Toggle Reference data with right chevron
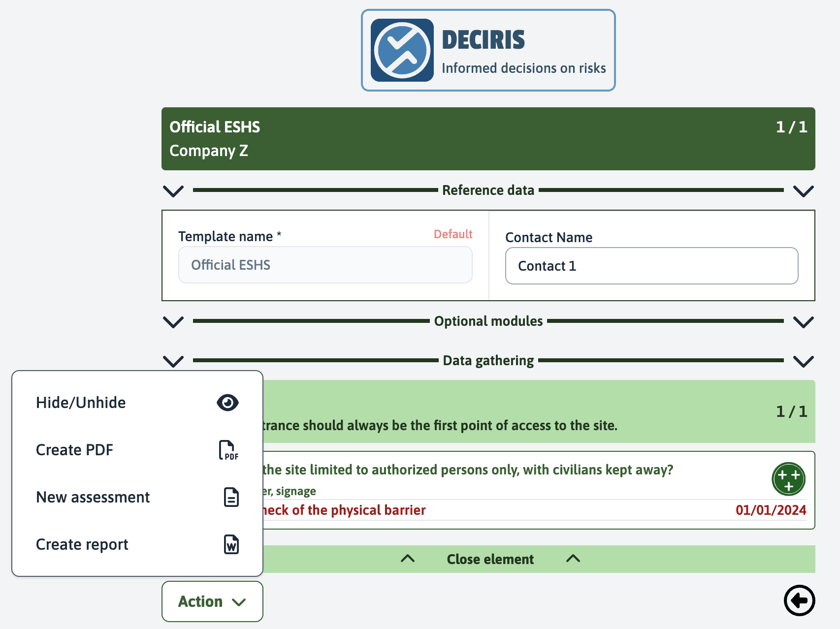The width and height of the screenshot is (840, 629). [803, 191]
